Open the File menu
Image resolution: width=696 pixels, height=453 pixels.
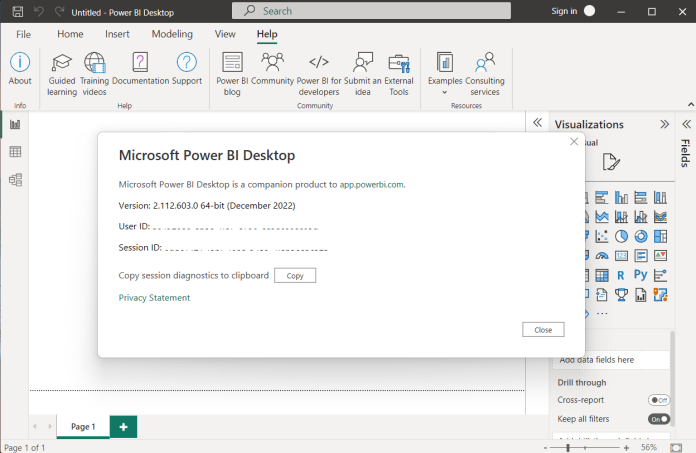[x=23, y=34]
